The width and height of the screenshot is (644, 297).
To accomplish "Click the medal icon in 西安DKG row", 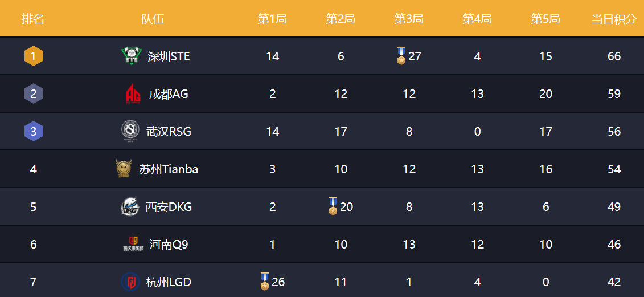I will (x=333, y=206).
